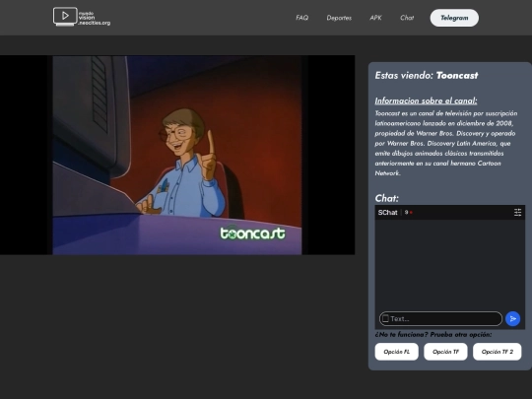Click the 'Estas viendo: Tooncast' title
This screenshot has width=532, height=399.
(427, 75)
